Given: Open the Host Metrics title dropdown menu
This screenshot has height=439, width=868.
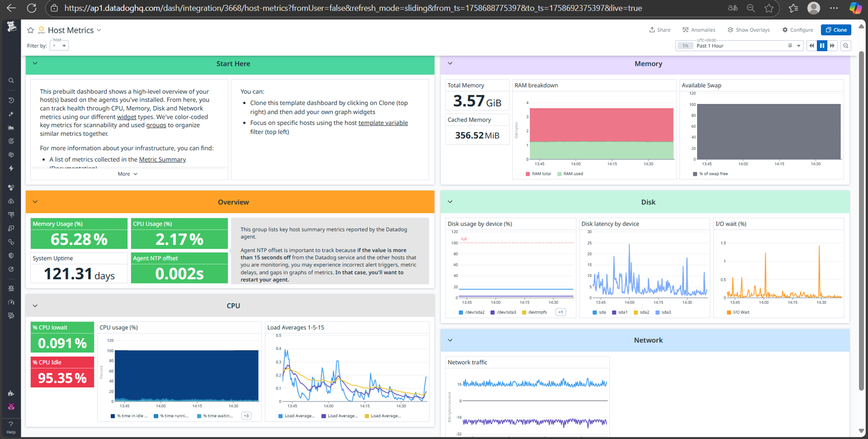Looking at the screenshot, I should pyautogui.click(x=99, y=30).
